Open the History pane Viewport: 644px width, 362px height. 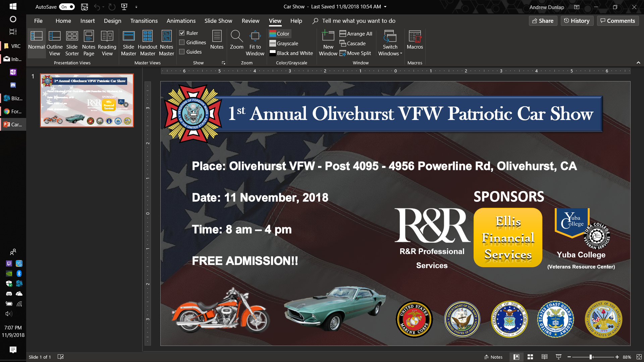[x=577, y=21]
